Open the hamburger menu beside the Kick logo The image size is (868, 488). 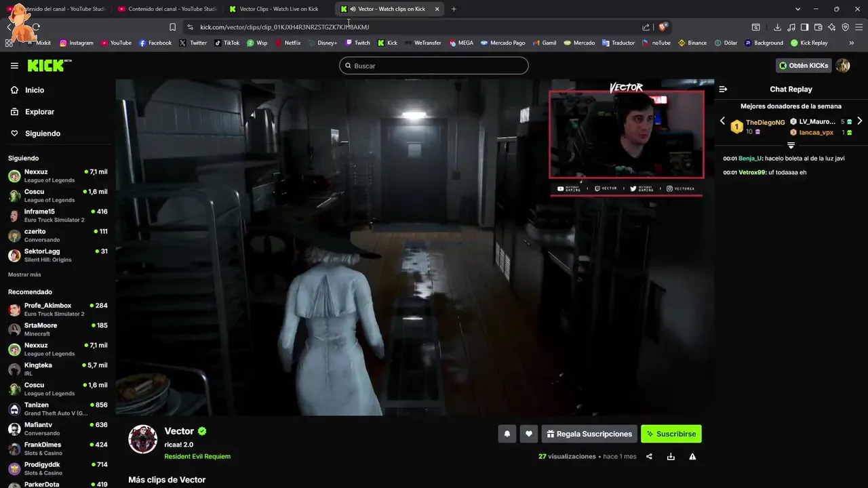14,66
